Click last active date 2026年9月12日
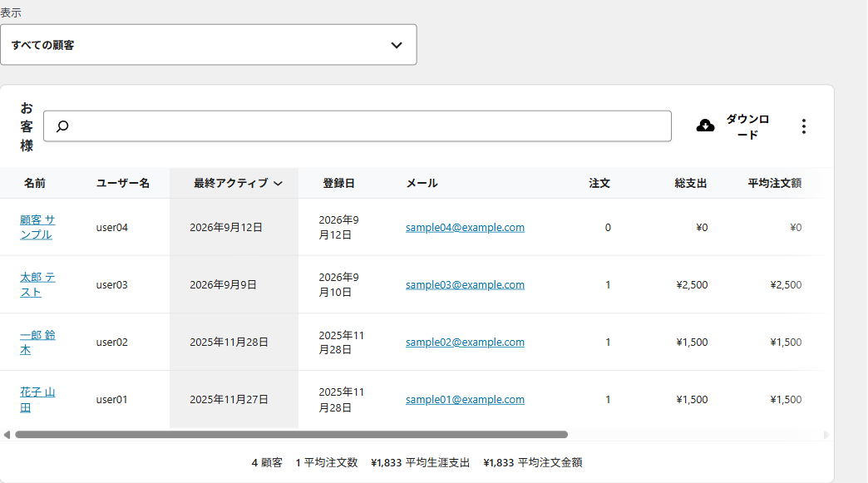 point(226,228)
